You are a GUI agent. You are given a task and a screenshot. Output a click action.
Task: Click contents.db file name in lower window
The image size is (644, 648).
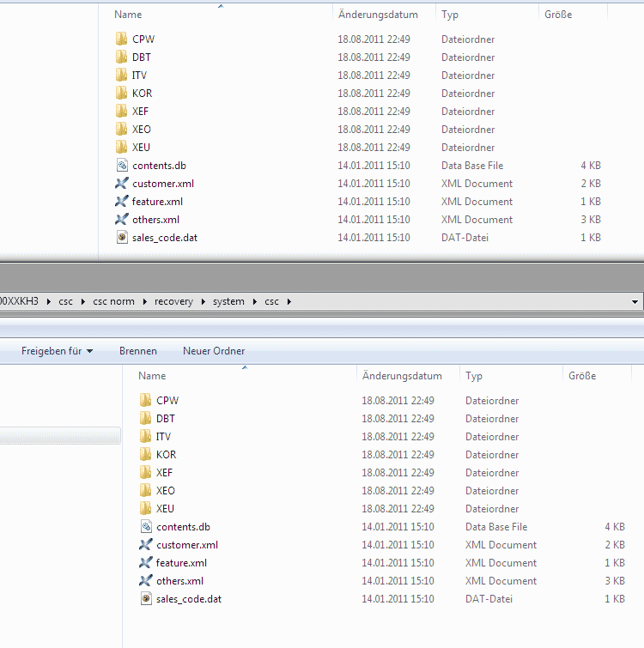click(183, 526)
